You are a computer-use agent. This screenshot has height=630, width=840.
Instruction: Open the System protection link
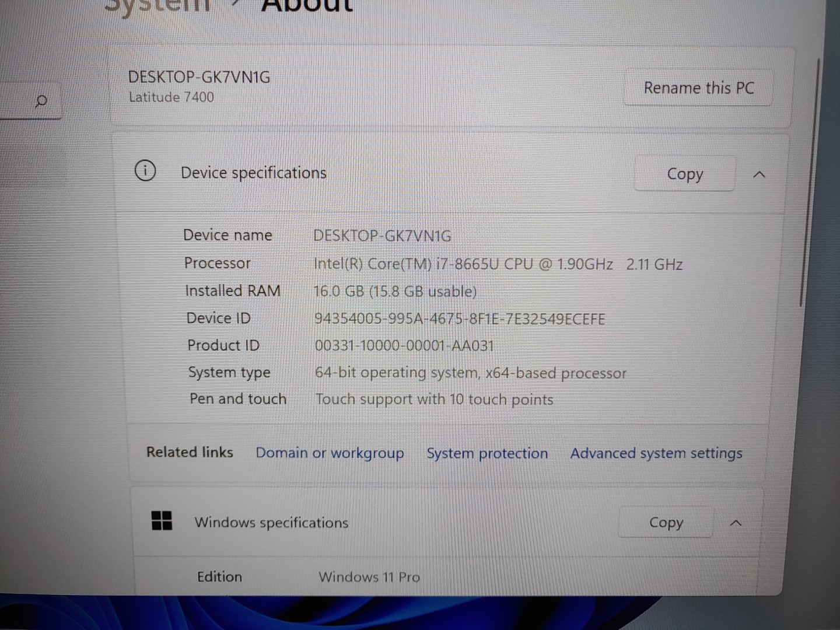tap(487, 453)
